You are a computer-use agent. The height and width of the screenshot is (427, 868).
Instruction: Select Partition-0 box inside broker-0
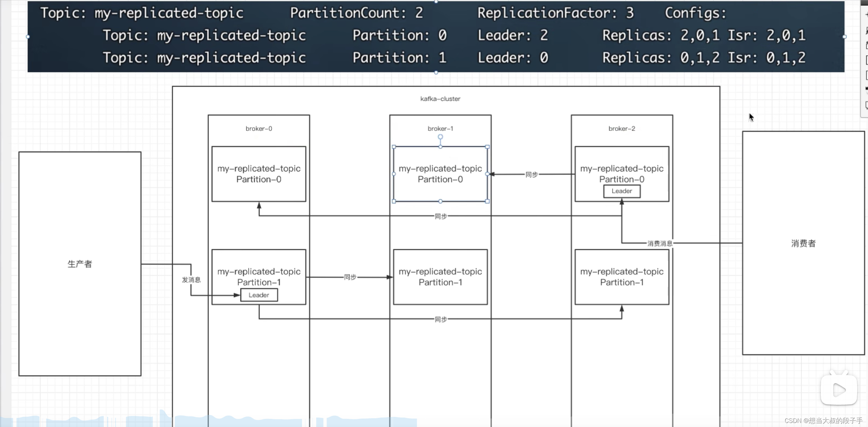pos(259,174)
